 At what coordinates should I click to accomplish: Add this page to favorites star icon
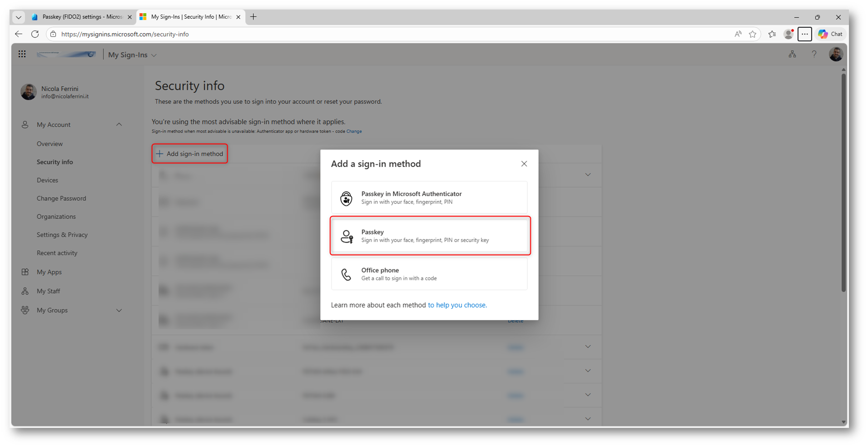[x=753, y=34]
